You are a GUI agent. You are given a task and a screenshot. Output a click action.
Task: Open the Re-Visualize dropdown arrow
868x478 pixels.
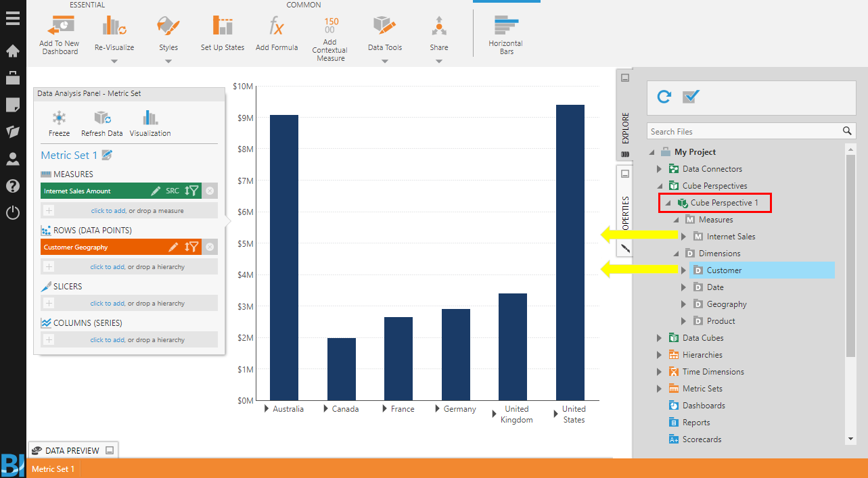tap(114, 62)
